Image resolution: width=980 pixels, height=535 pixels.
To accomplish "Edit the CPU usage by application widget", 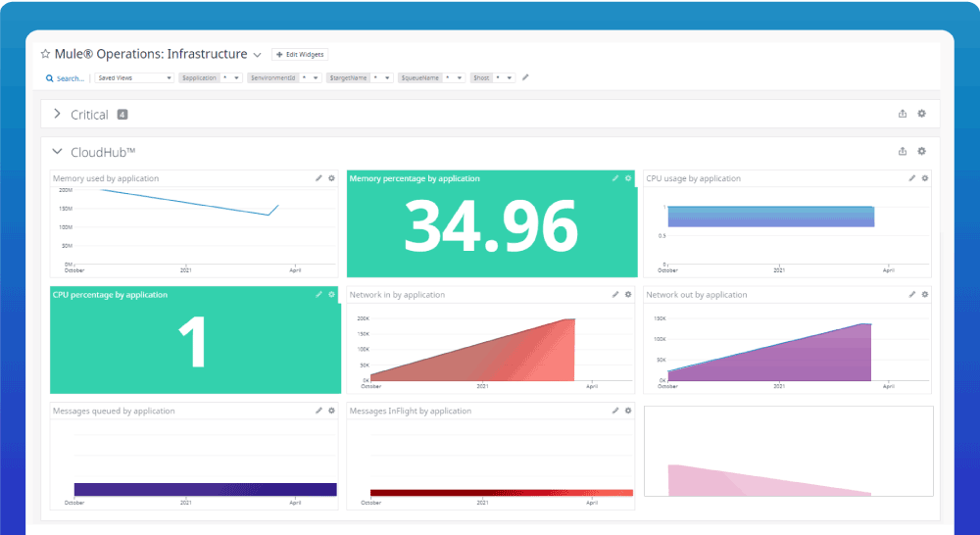I will (x=911, y=178).
